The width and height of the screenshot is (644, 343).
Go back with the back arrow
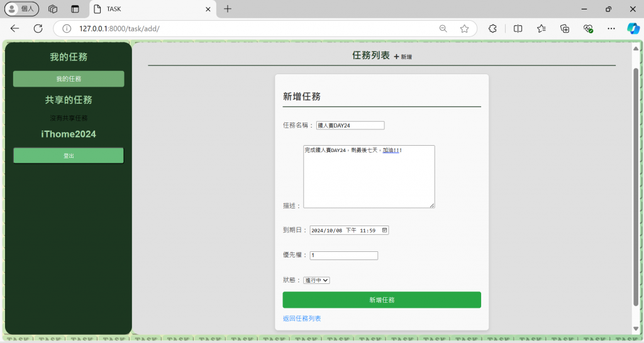[x=15, y=28]
